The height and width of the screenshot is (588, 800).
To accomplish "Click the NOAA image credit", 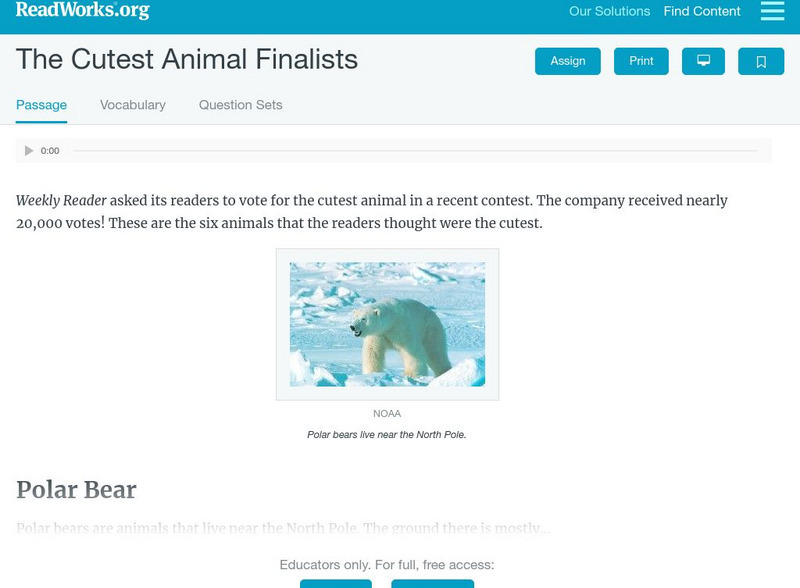I will pyautogui.click(x=387, y=414).
